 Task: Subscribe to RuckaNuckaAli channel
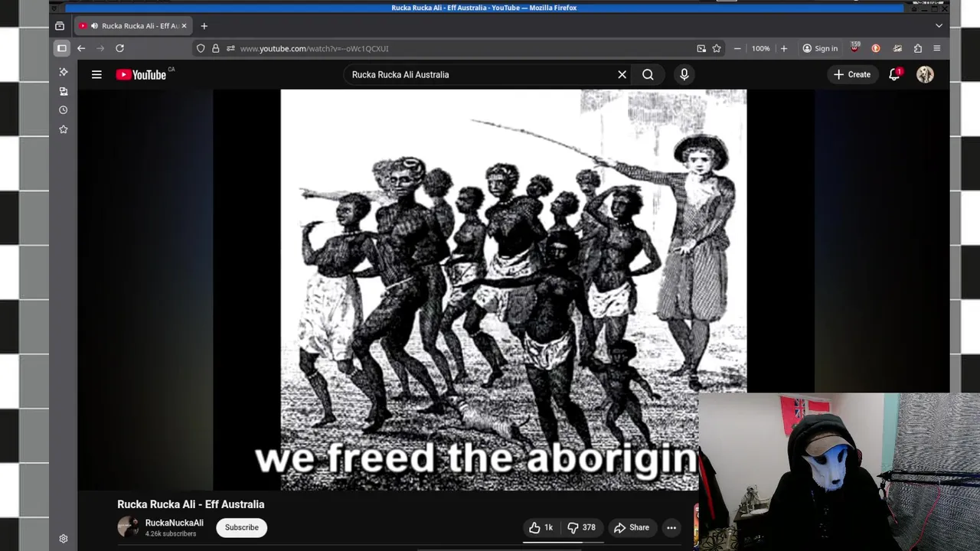(x=242, y=527)
